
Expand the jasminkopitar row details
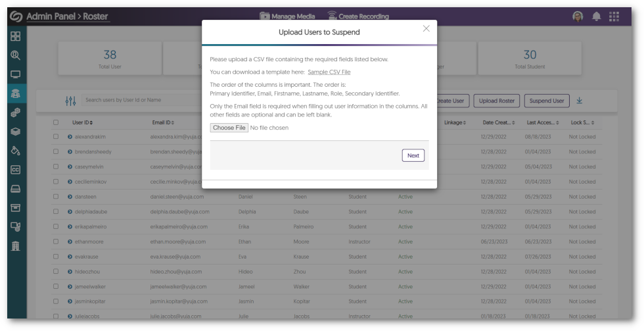70,301
